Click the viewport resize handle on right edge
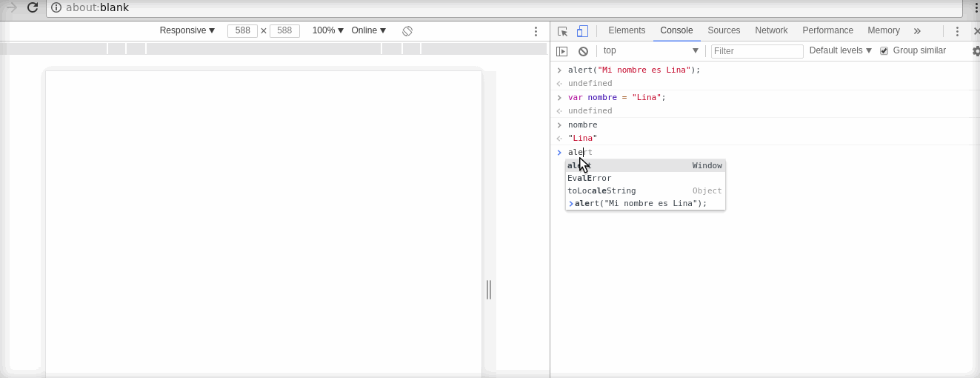The height and width of the screenshot is (378, 980). [489, 290]
